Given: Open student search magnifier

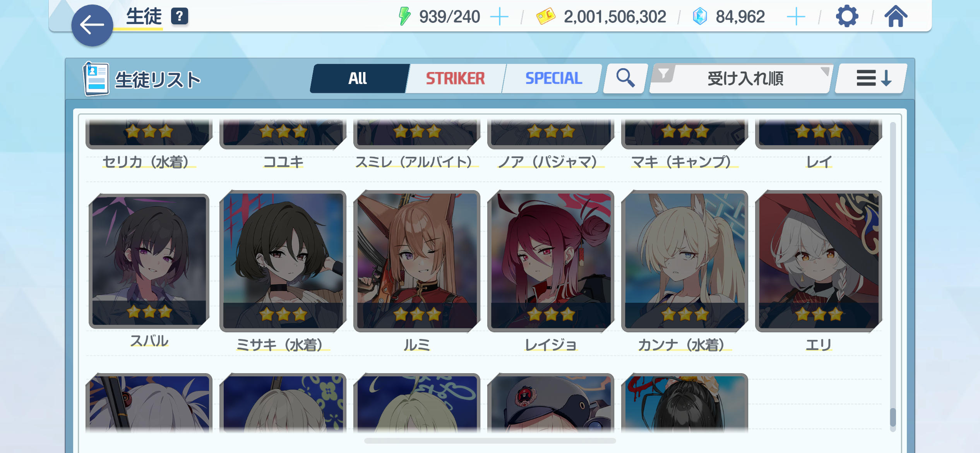Looking at the screenshot, I should [x=625, y=78].
